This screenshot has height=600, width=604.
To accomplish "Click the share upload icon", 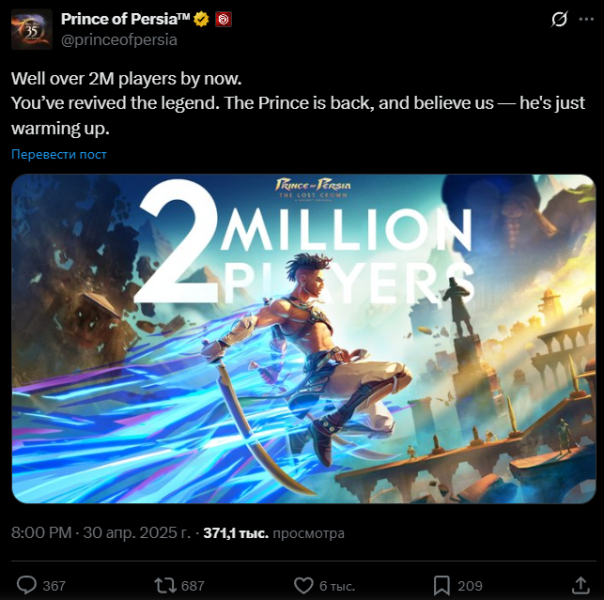I will (581, 585).
